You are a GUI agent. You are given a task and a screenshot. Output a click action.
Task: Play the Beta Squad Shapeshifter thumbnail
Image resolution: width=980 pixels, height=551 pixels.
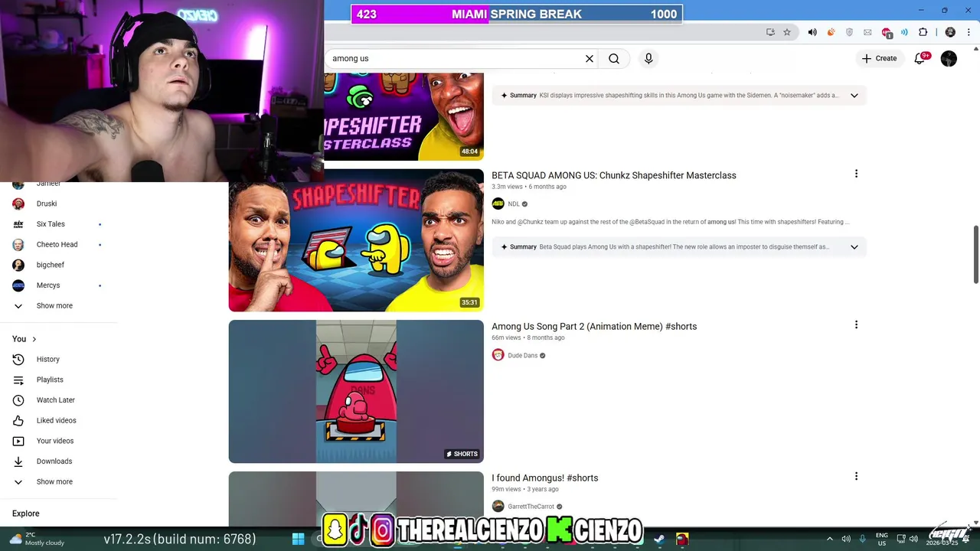[356, 240]
